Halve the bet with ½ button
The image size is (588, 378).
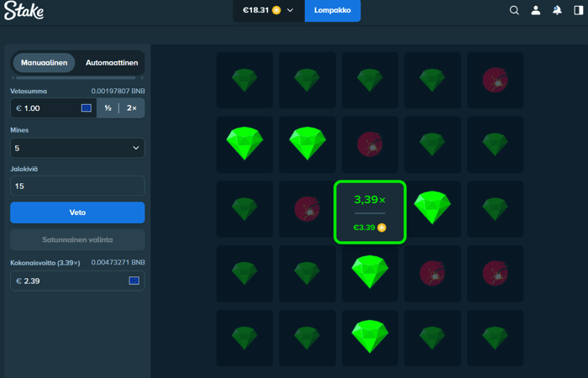coord(108,108)
